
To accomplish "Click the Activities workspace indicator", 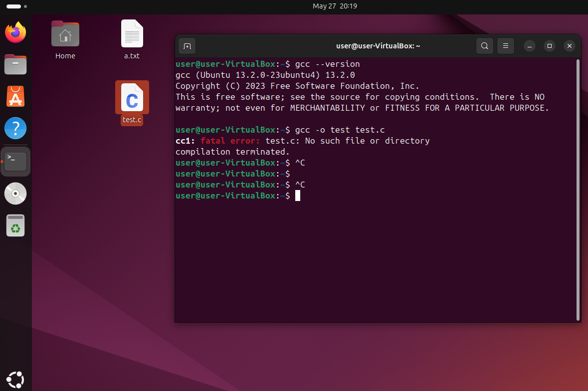I will 16,6.
